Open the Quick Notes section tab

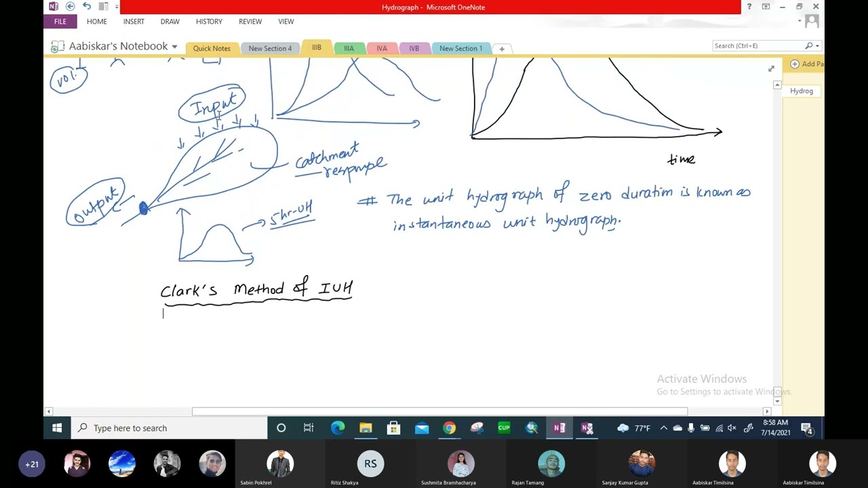tap(212, 48)
